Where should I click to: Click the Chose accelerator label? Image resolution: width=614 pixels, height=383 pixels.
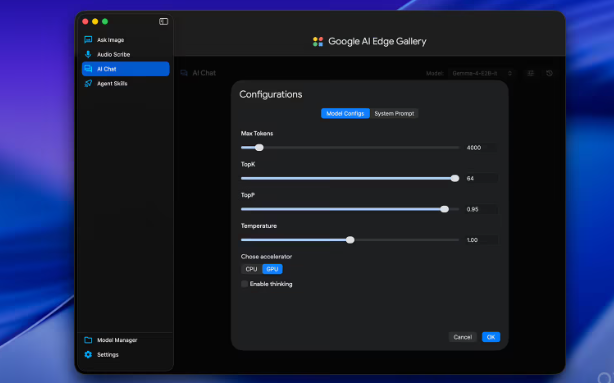click(266, 257)
